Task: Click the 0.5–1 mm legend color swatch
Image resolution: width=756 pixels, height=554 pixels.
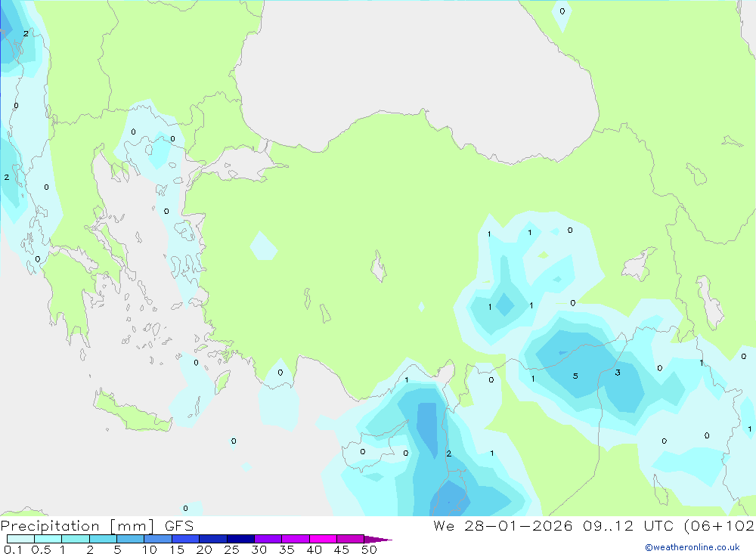Action: click(48, 539)
